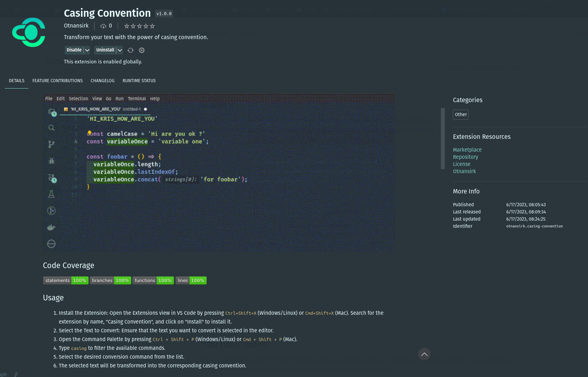This screenshot has width=588, height=377.
Task: Click the identifier otnansirk.casing-convention
Action: pos(535,226)
